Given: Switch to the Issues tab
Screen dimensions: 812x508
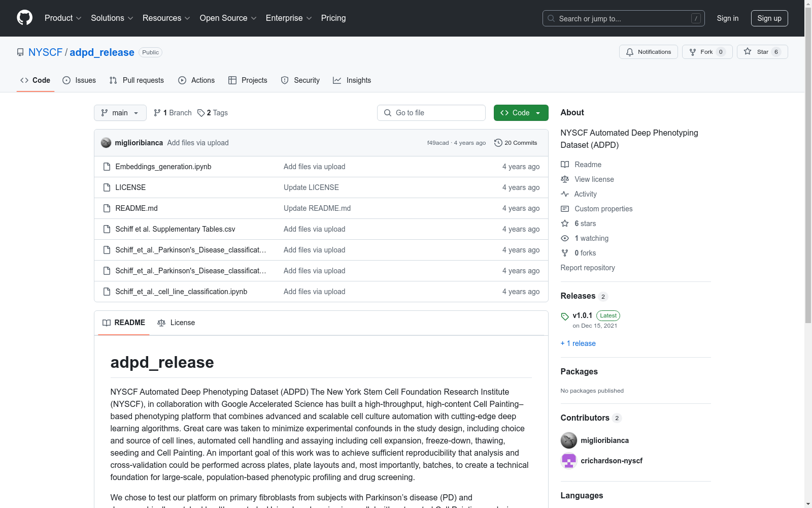Looking at the screenshot, I should point(79,80).
